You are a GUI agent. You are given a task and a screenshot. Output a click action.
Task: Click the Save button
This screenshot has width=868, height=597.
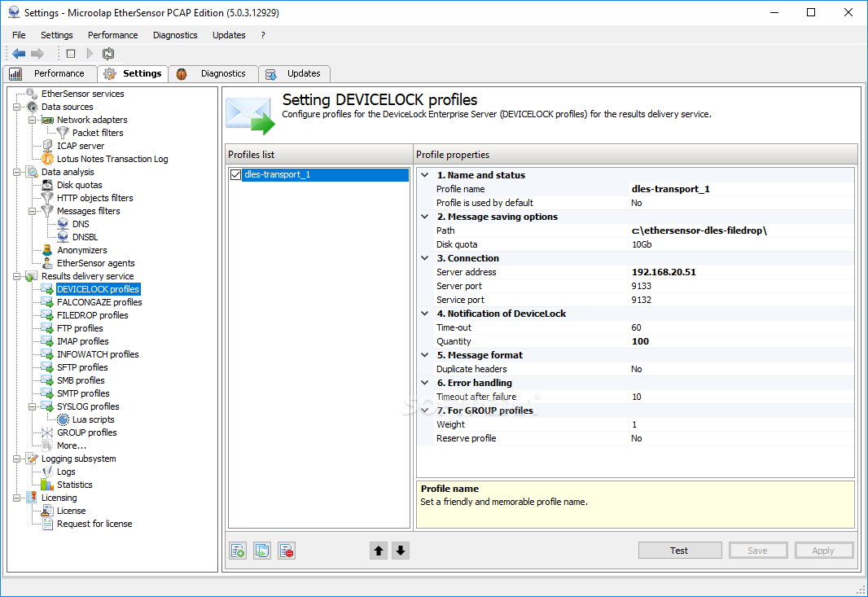click(758, 551)
